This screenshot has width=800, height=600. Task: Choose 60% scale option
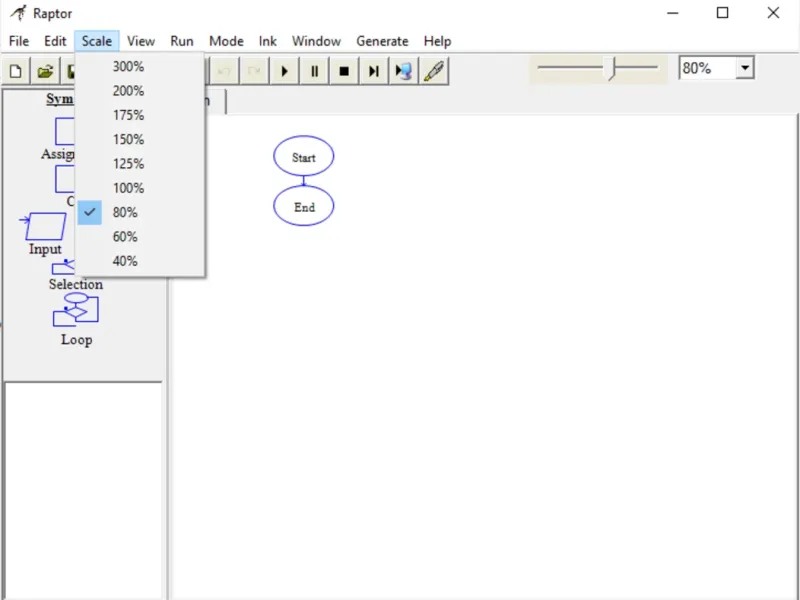(x=140, y=237)
